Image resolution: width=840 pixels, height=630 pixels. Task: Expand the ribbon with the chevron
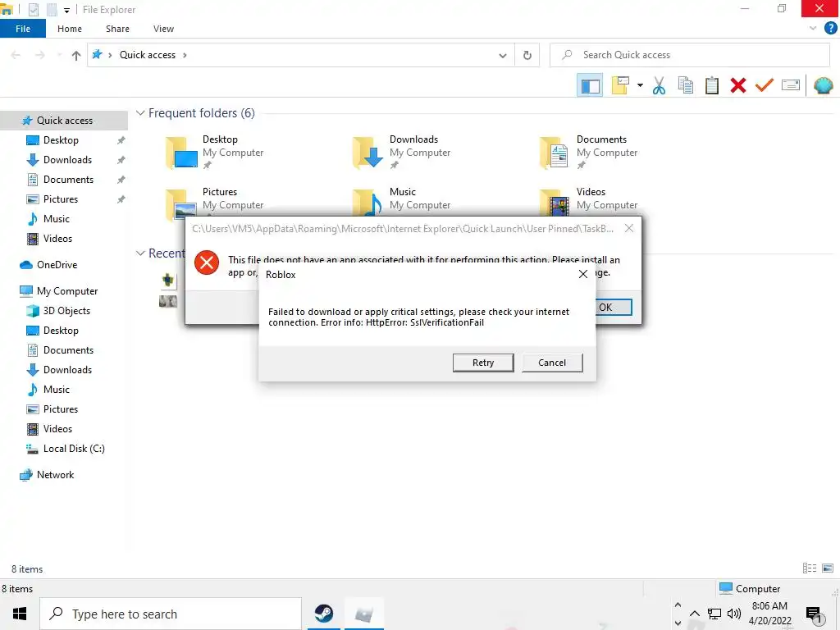[813, 29]
